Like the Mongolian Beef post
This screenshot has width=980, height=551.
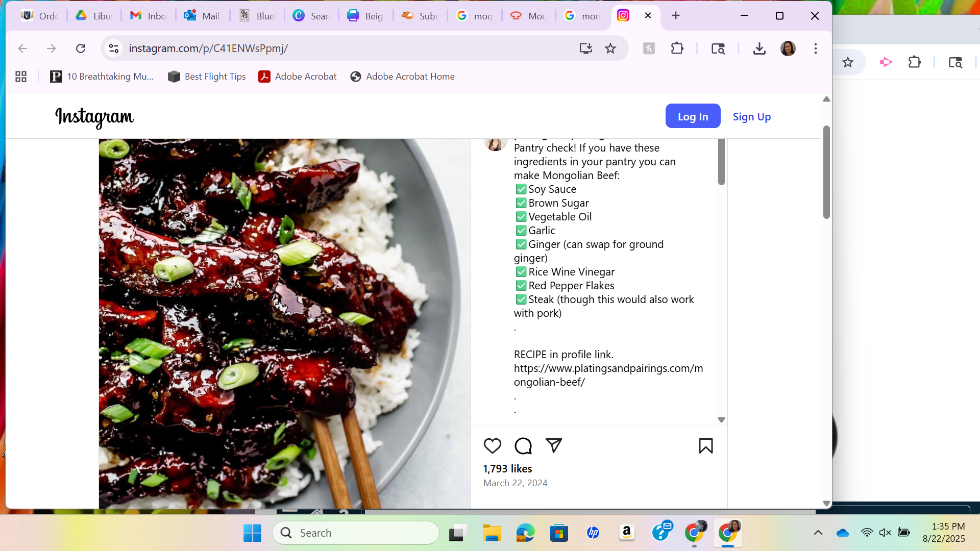pos(492,446)
